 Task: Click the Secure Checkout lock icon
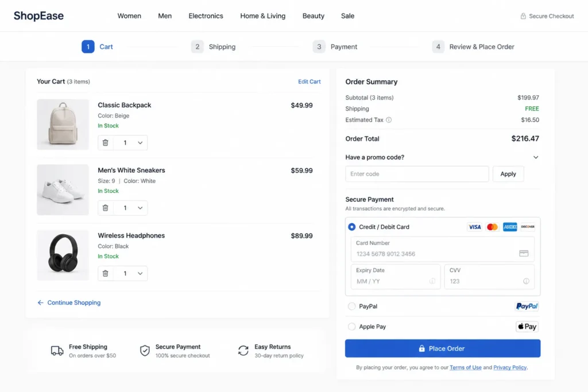pyautogui.click(x=523, y=16)
